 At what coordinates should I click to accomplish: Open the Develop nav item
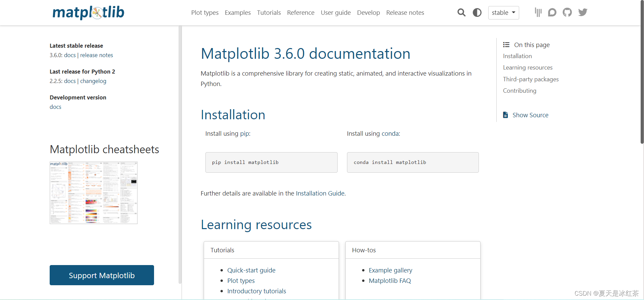368,13
